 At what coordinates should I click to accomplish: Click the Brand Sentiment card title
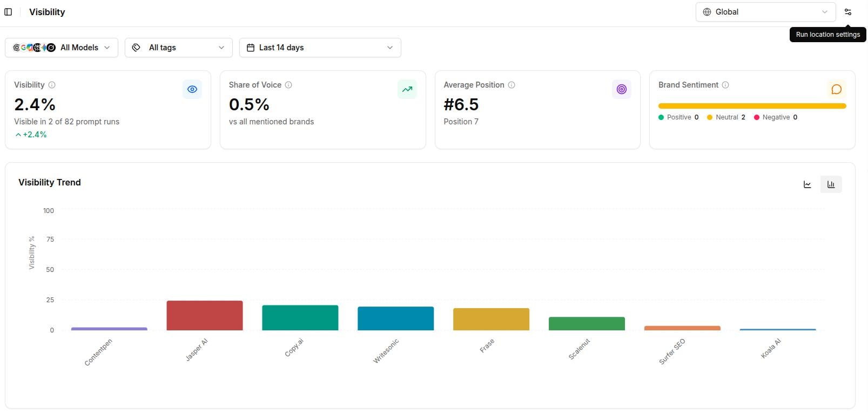point(688,85)
